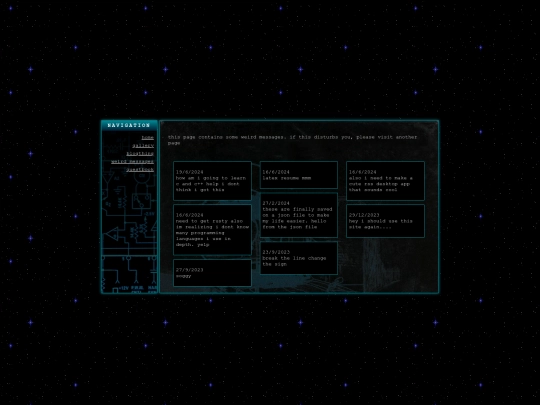Image resolution: width=540 pixels, height=405 pixels.
Task: Select the 19/6/2024 message about learning c
Action: (212, 181)
